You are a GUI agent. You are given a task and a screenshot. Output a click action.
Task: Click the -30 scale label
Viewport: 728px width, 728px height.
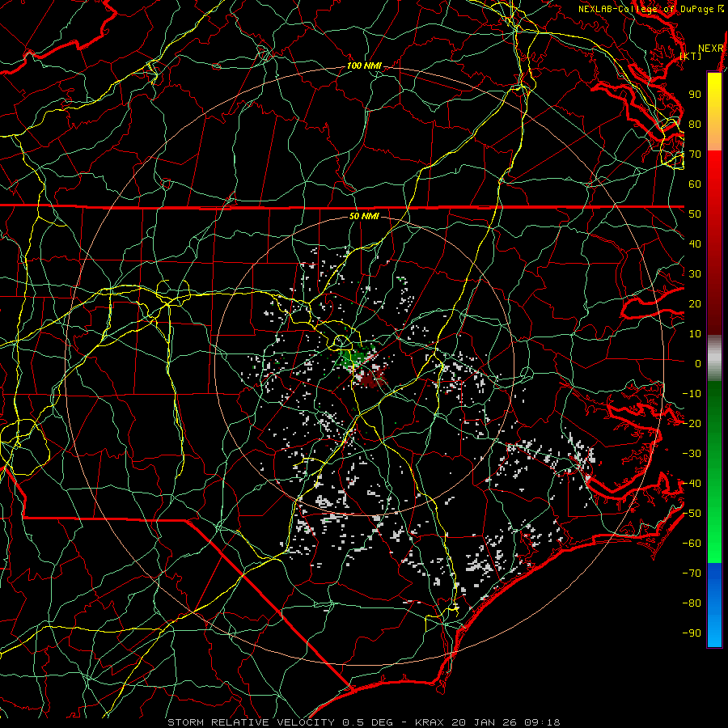(x=692, y=454)
